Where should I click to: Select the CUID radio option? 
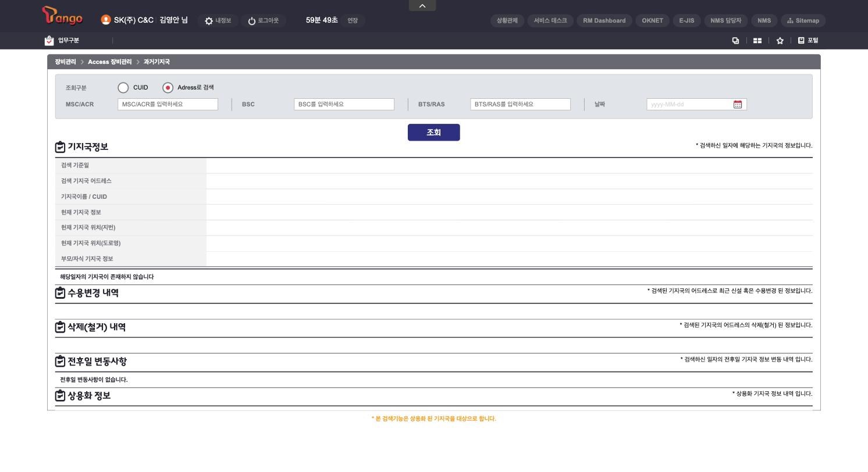[x=123, y=88]
